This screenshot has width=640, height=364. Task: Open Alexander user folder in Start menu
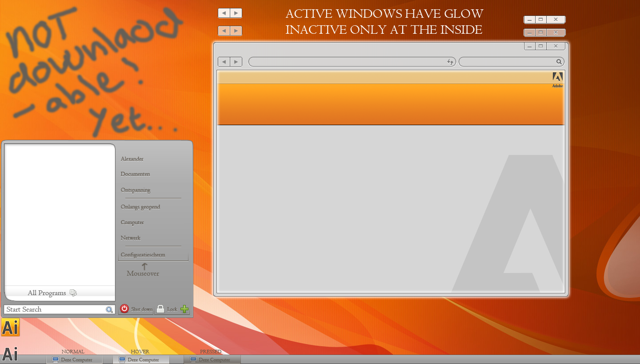[132, 158]
